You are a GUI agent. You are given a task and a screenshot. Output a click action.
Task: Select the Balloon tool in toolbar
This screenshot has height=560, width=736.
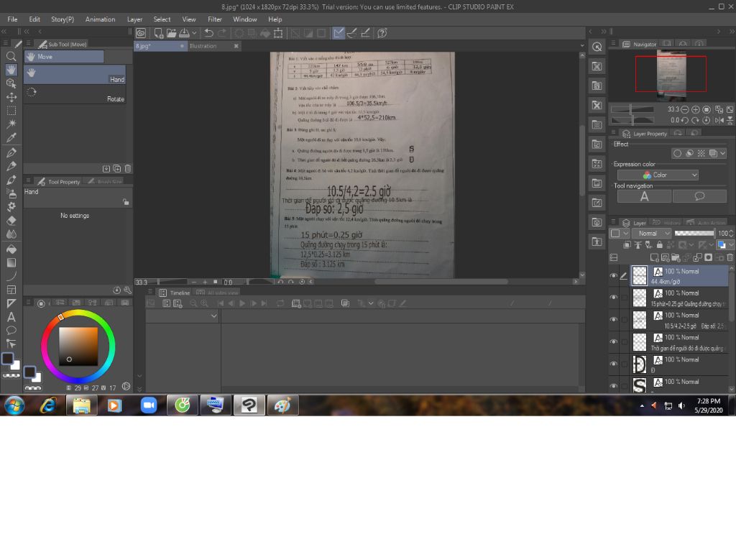pos(11,331)
